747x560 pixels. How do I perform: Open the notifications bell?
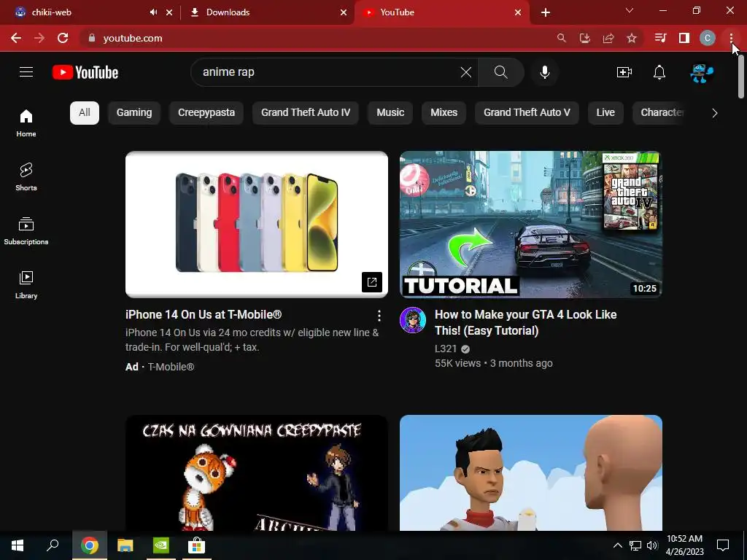(x=659, y=72)
